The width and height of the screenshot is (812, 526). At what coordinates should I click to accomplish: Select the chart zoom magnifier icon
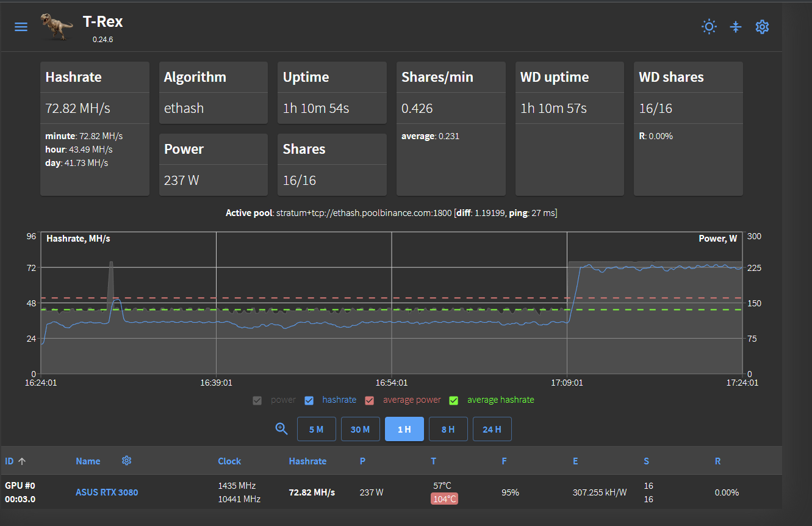click(281, 428)
